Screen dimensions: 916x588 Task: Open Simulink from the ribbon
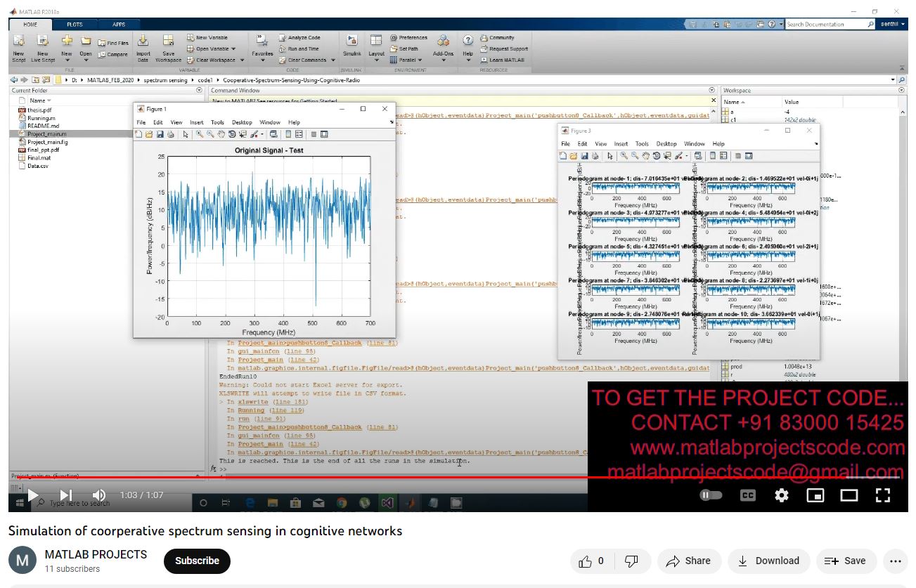pyautogui.click(x=351, y=45)
